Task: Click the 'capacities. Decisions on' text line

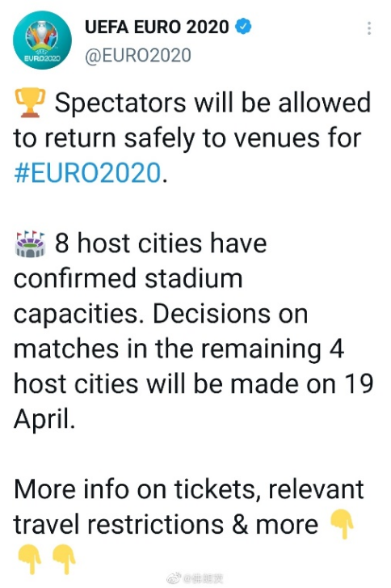Action: tap(161, 315)
